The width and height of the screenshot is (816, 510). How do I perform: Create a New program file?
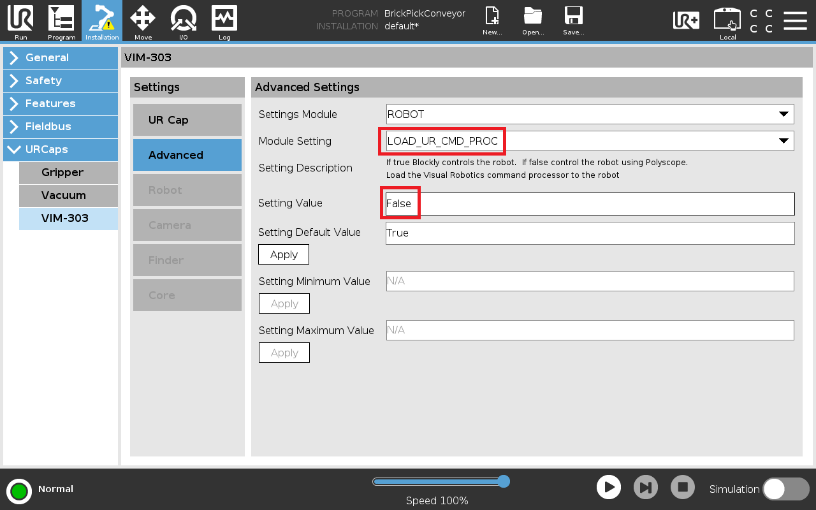[x=492, y=21]
